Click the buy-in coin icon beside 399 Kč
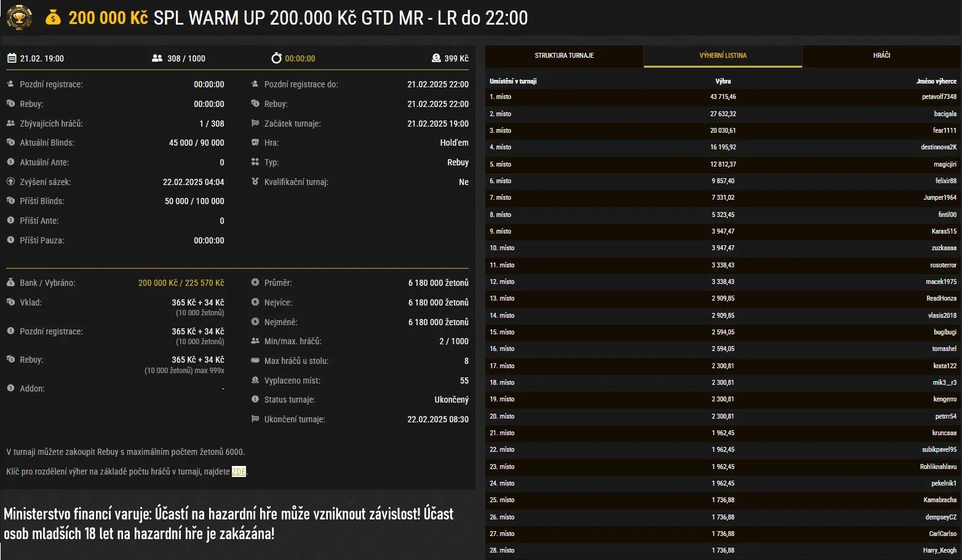 pos(436,58)
